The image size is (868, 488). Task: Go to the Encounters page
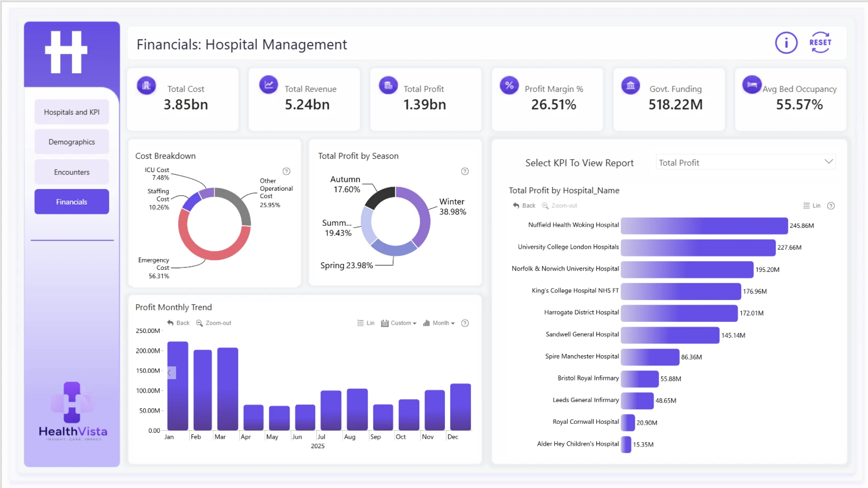click(72, 172)
